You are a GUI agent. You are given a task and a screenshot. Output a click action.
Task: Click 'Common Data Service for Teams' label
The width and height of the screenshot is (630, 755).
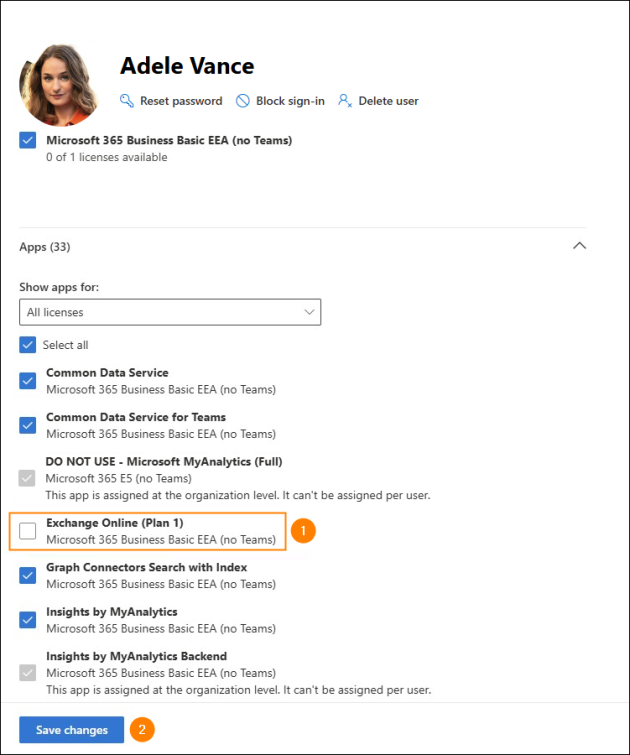(136, 417)
